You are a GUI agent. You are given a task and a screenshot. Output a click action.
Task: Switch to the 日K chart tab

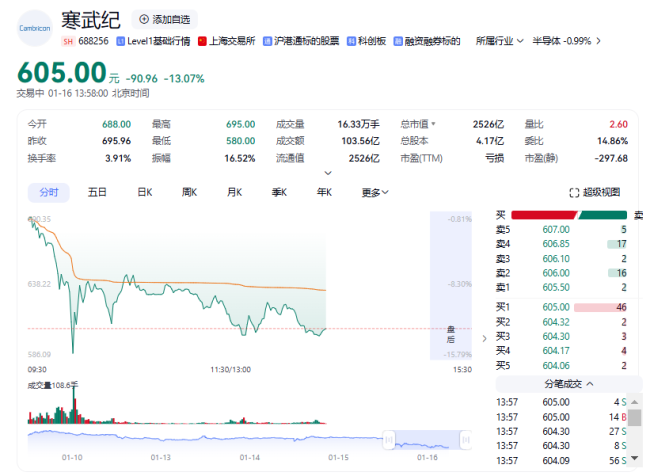pyautogui.click(x=145, y=192)
